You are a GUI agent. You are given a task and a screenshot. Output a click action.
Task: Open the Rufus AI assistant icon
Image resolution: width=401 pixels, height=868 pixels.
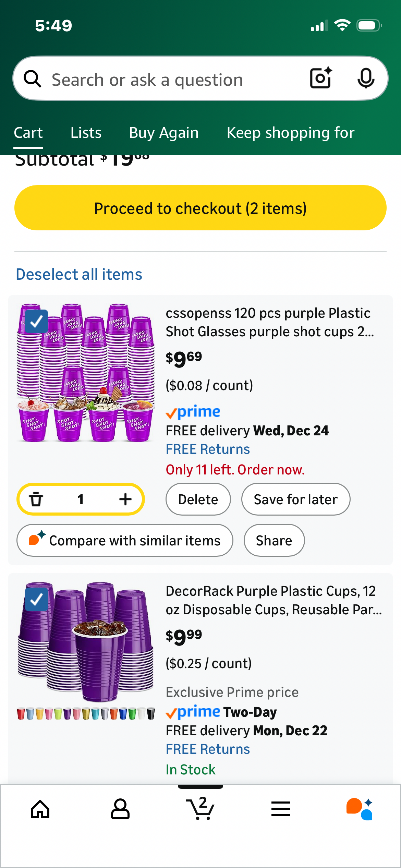pos(359,809)
